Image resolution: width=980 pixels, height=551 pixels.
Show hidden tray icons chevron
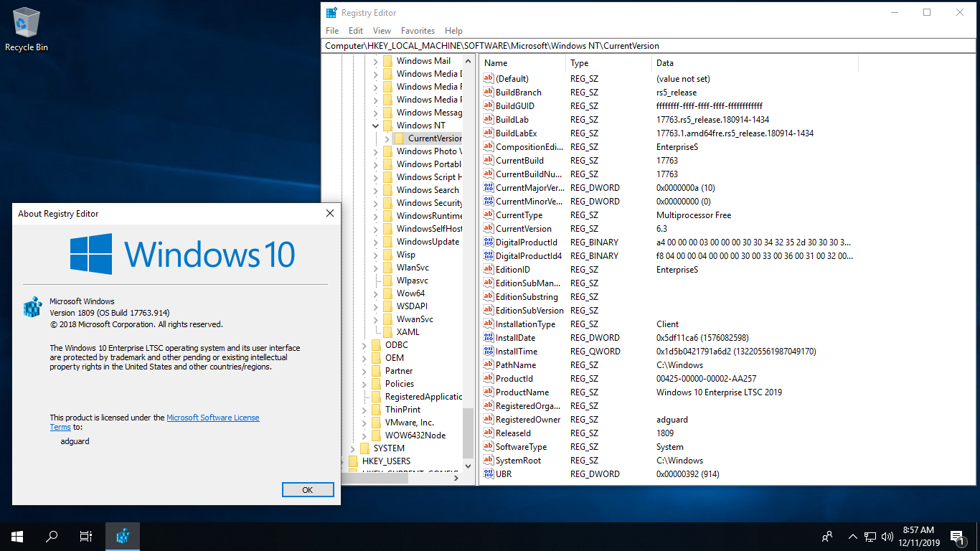853,536
